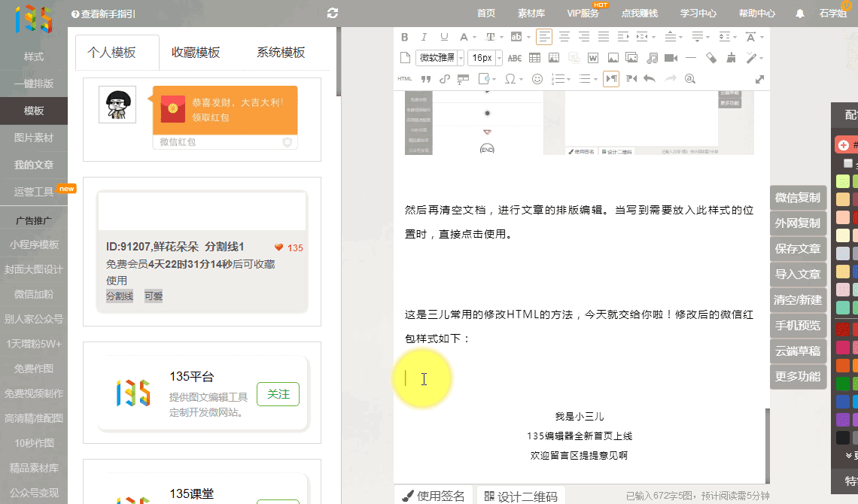Image resolution: width=858 pixels, height=504 pixels.
Task: Click the 保存文章 button
Action: pos(798,249)
